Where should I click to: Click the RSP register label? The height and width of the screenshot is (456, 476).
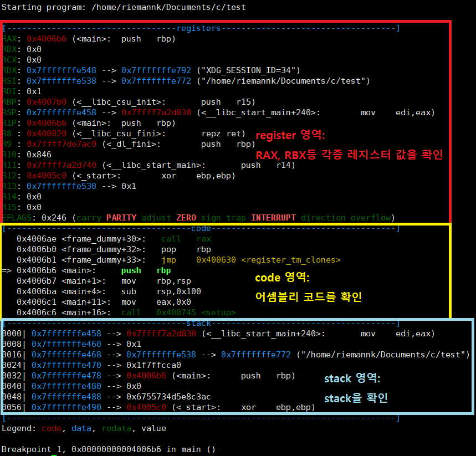[9, 112]
